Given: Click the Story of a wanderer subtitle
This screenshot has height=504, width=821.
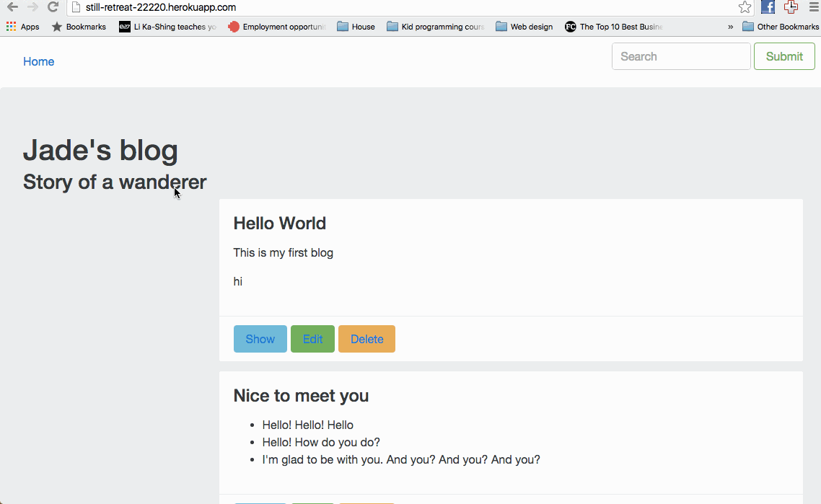Looking at the screenshot, I should click(115, 182).
